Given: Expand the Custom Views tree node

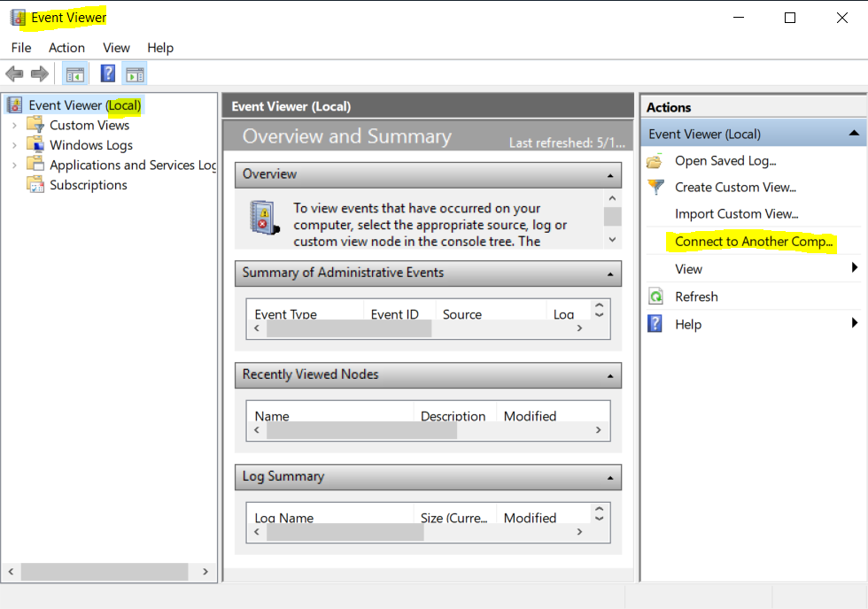Looking at the screenshot, I should (x=14, y=126).
